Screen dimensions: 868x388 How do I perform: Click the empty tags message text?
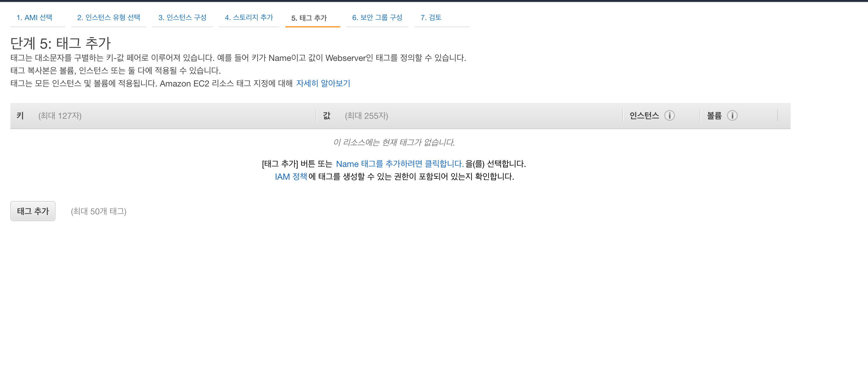[394, 142]
